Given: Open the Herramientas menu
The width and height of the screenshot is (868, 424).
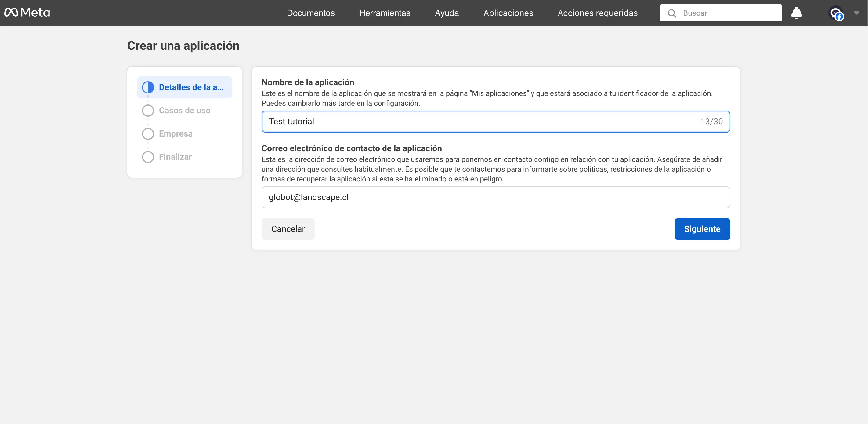Looking at the screenshot, I should click(x=385, y=13).
